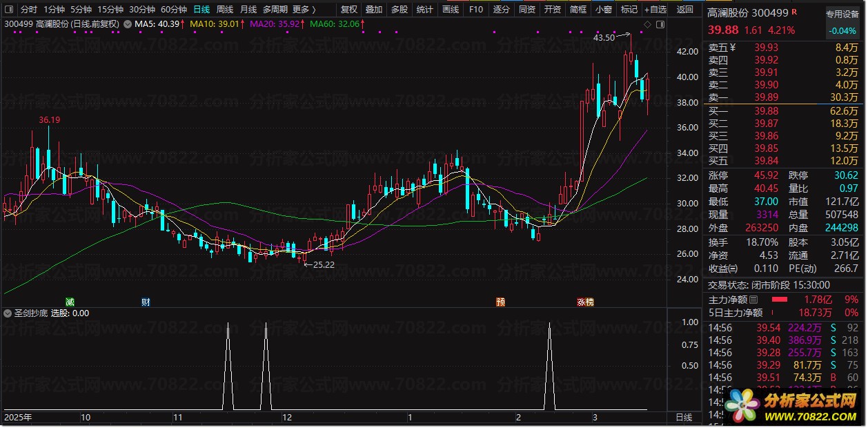The width and height of the screenshot is (868, 428).
Task: Click the 财 financial report marker
Action: [x=146, y=302]
